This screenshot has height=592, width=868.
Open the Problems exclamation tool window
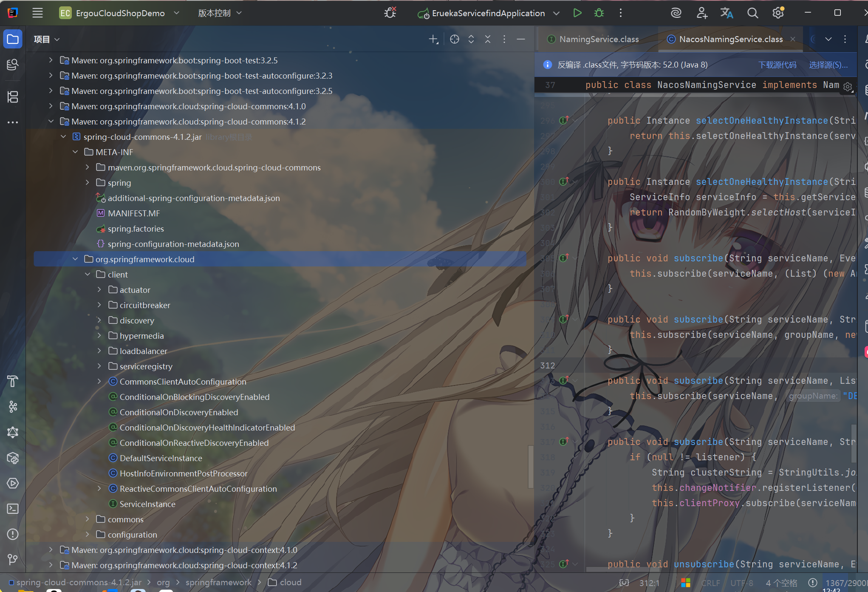[x=13, y=534]
